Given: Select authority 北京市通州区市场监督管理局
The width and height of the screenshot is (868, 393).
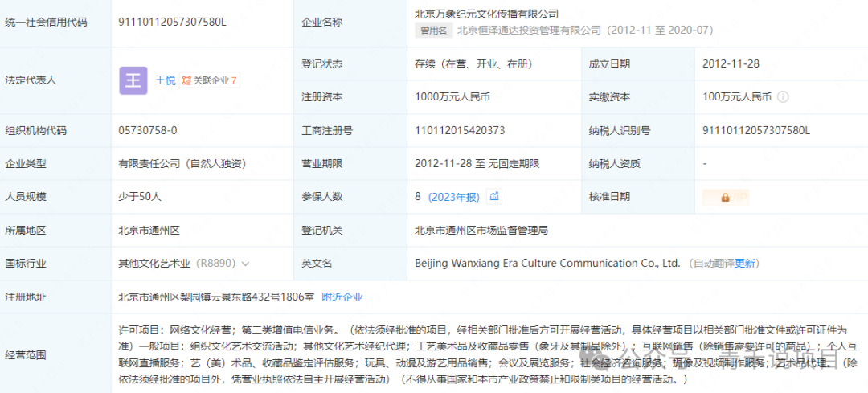Looking at the screenshot, I should click(481, 231).
